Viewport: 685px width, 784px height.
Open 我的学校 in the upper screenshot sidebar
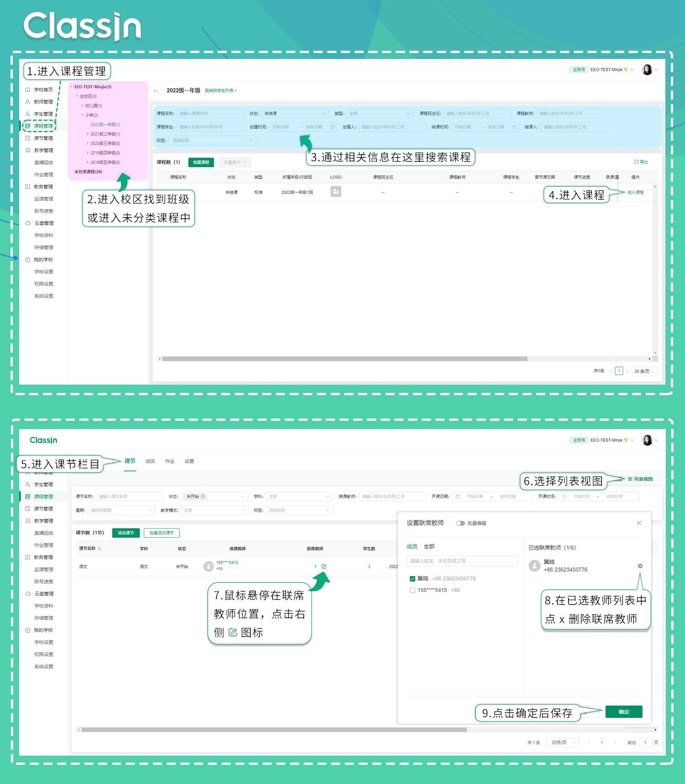[x=39, y=260]
